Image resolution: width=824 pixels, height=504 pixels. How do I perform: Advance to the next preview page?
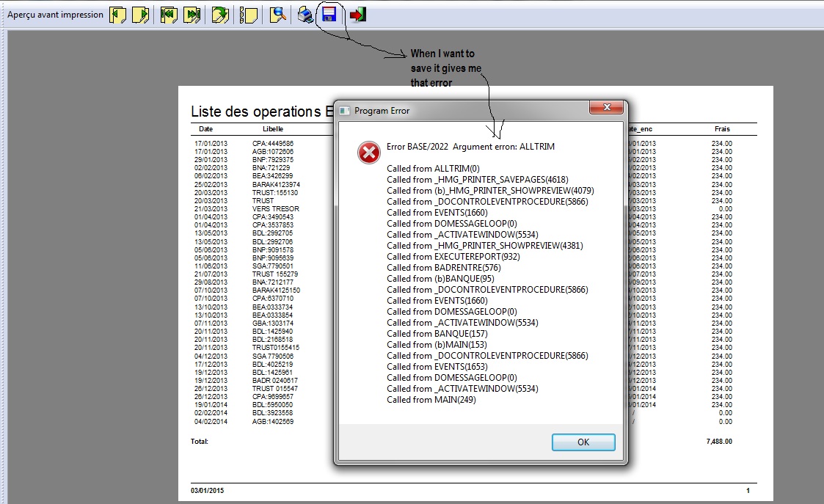pyautogui.click(x=140, y=15)
